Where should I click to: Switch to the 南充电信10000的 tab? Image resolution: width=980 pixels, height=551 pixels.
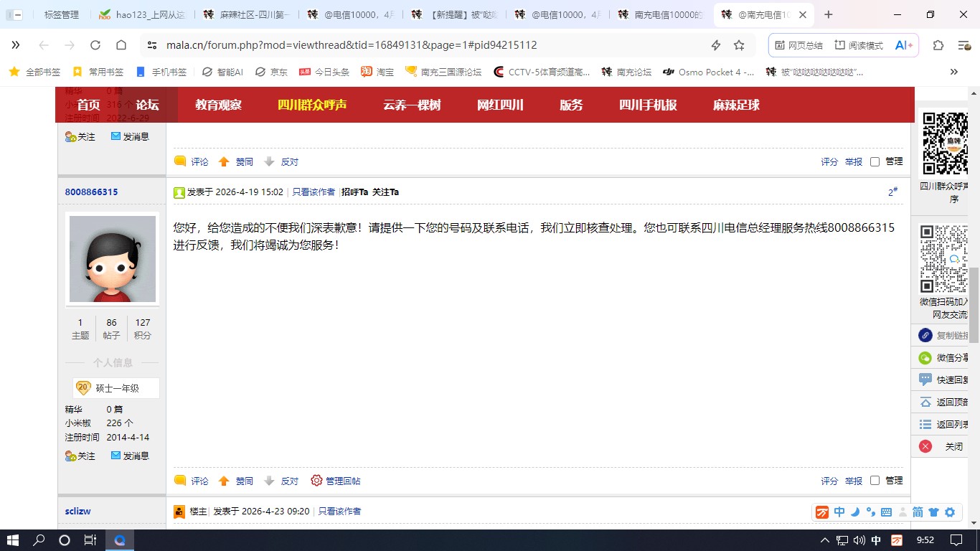[661, 14]
